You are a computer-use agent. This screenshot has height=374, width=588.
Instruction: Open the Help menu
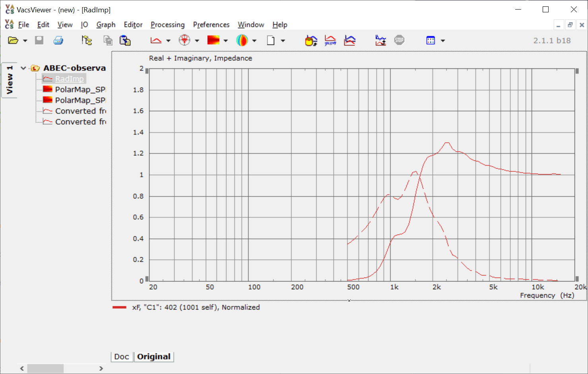pos(280,25)
